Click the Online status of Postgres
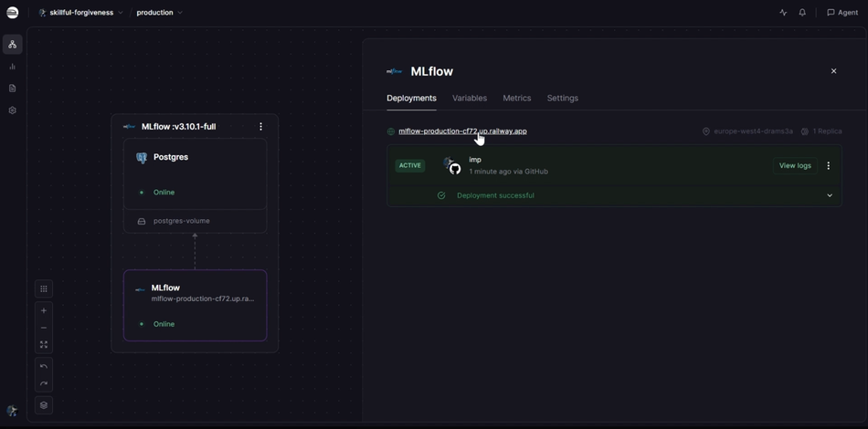This screenshot has width=868, height=429. click(164, 193)
